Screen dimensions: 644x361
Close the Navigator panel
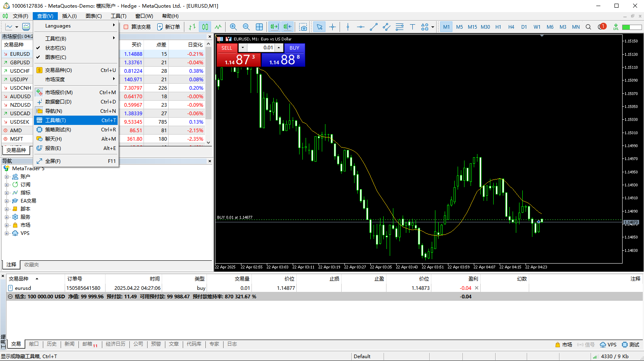[x=209, y=161]
